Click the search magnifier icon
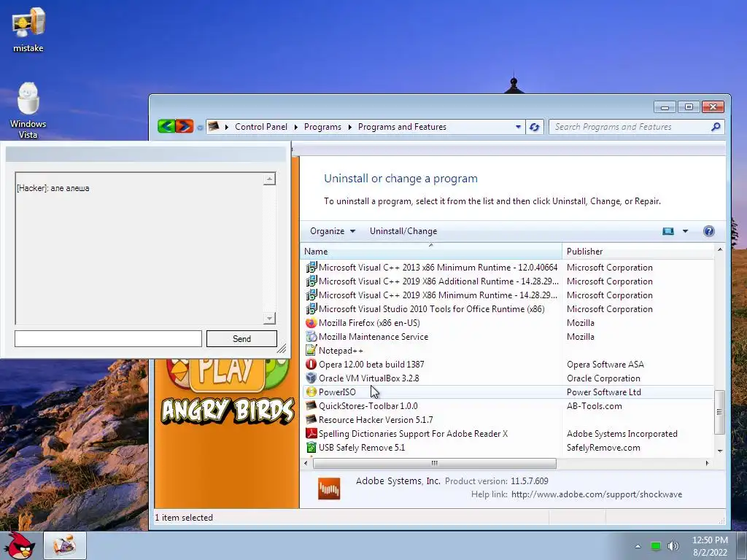 tap(716, 127)
